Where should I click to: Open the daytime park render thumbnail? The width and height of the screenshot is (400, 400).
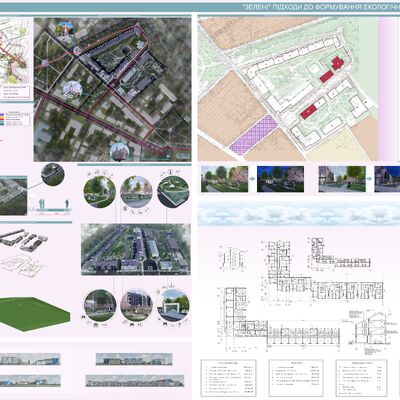coord(224,179)
